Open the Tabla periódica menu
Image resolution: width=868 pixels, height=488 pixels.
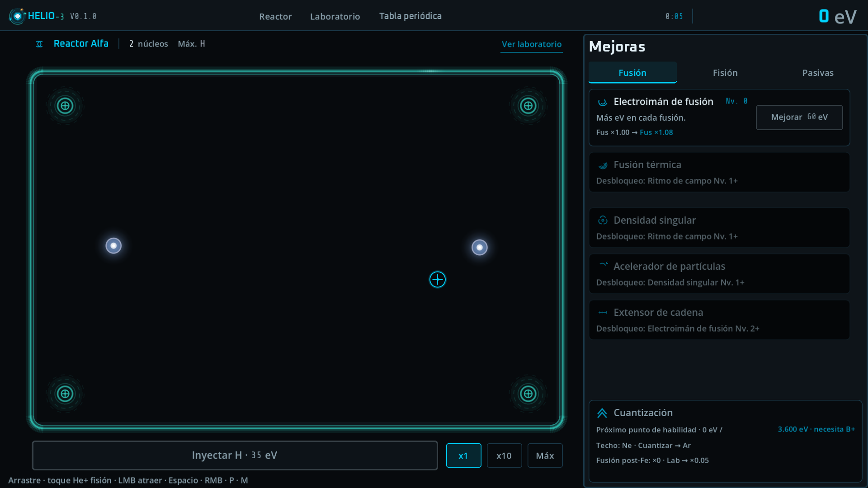pyautogui.click(x=410, y=16)
